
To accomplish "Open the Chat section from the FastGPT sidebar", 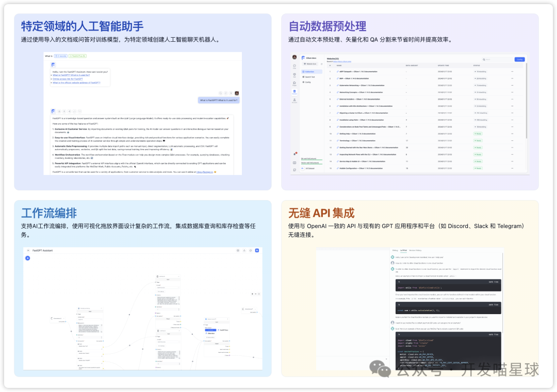I will 294,66.
